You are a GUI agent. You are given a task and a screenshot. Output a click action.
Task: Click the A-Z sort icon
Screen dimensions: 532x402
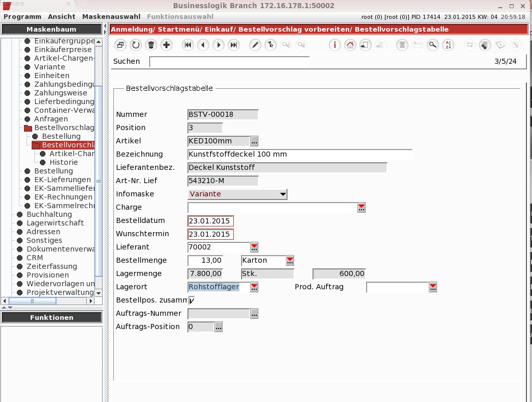(448, 45)
